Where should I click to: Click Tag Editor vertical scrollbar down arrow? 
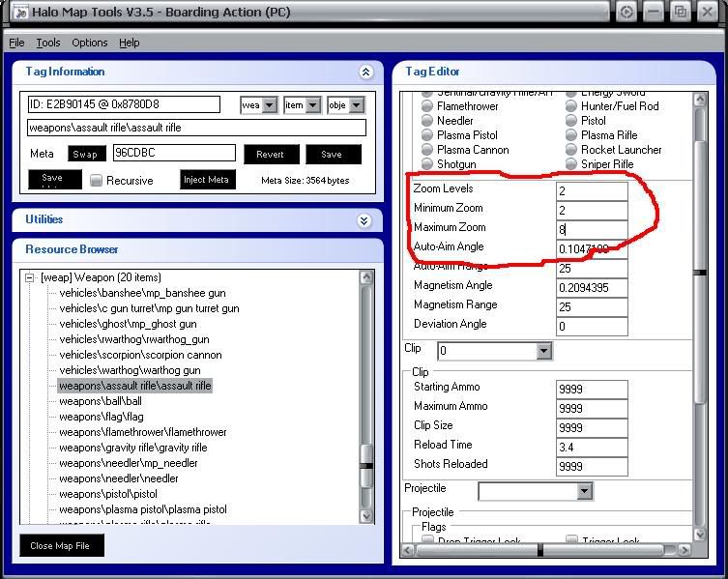click(700, 535)
